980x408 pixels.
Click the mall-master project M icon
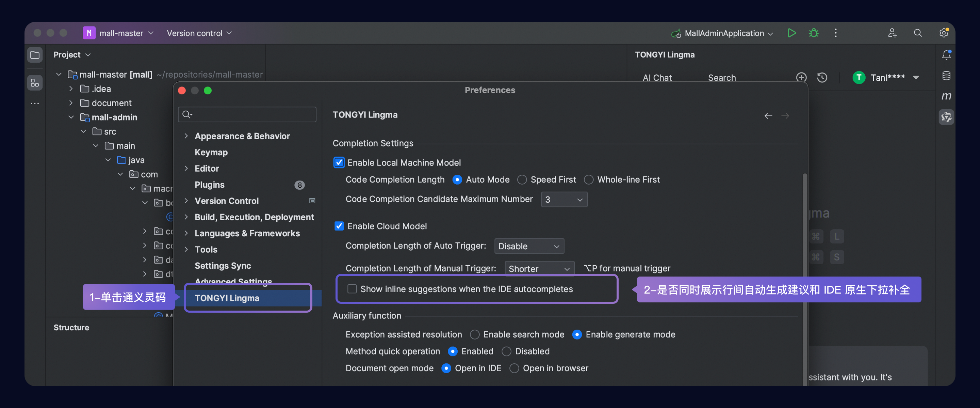(88, 33)
